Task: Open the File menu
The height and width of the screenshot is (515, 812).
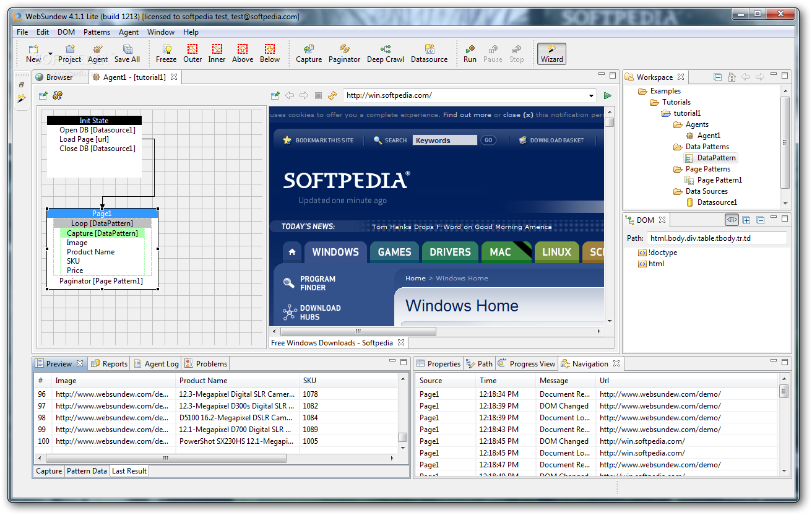Action: [22, 32]
